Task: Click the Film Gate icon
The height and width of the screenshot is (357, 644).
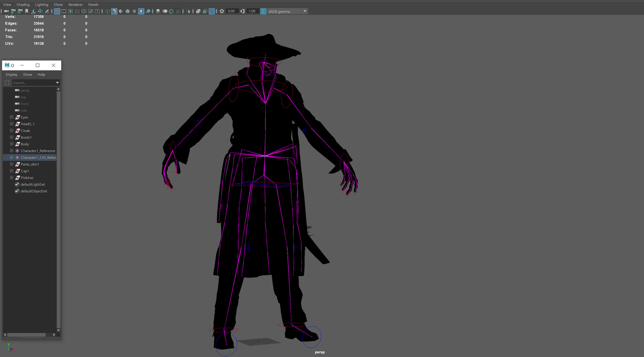Action: pyautogui.click(x=64, y=11)
